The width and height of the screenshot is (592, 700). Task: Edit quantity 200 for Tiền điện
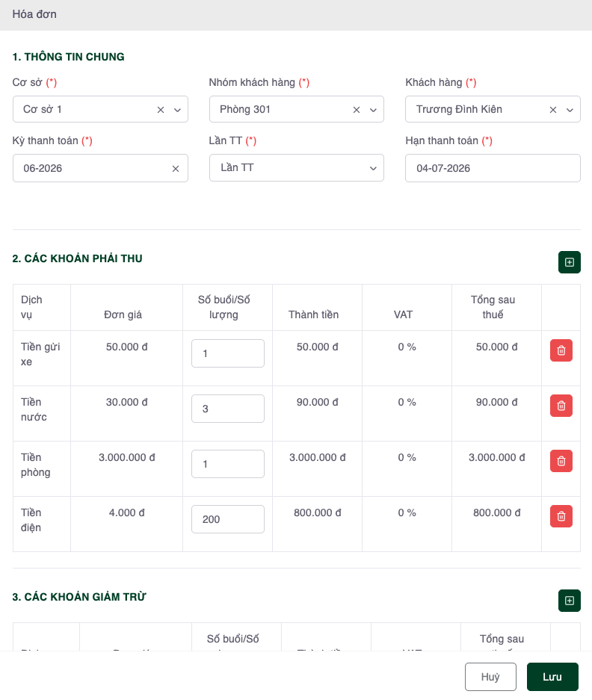pos(228,520)
